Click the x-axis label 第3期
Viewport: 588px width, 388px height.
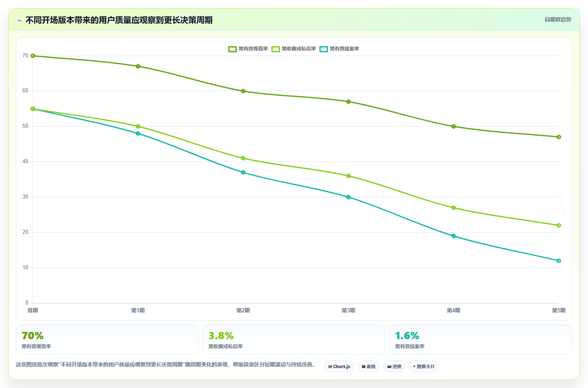click(349, 310)
